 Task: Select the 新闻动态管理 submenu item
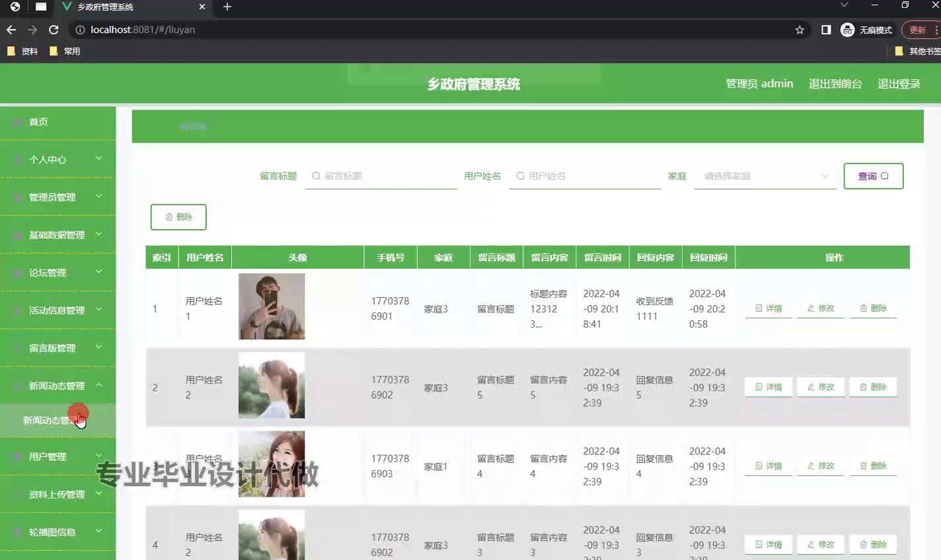pos(48,421)
